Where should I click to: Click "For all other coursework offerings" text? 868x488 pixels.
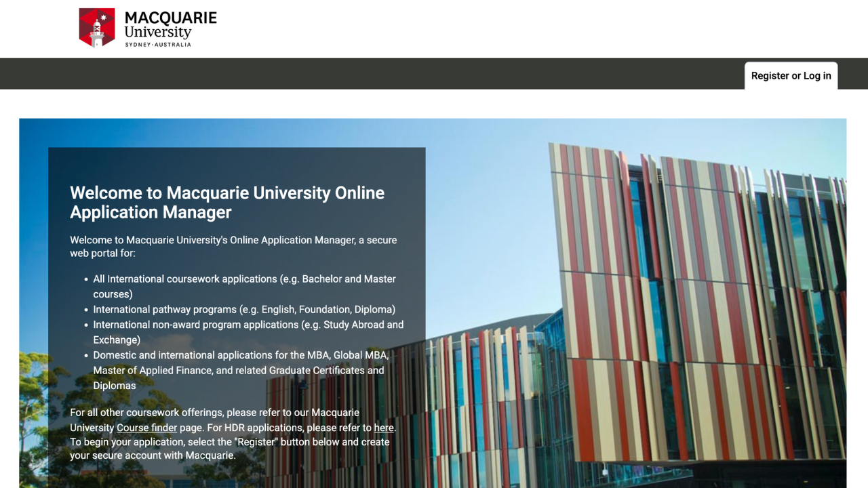coord(214,412)
